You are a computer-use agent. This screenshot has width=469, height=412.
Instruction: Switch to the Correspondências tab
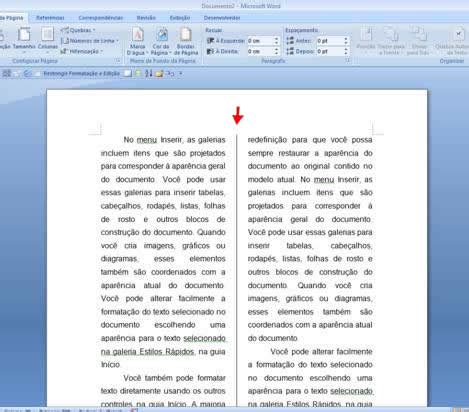pyautogui.click(x=100, y=18)
